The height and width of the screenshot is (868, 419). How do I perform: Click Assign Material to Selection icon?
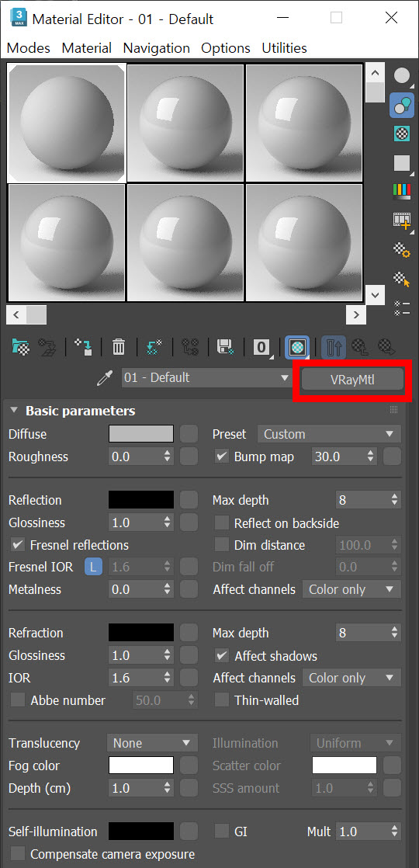tap(83, 347)
